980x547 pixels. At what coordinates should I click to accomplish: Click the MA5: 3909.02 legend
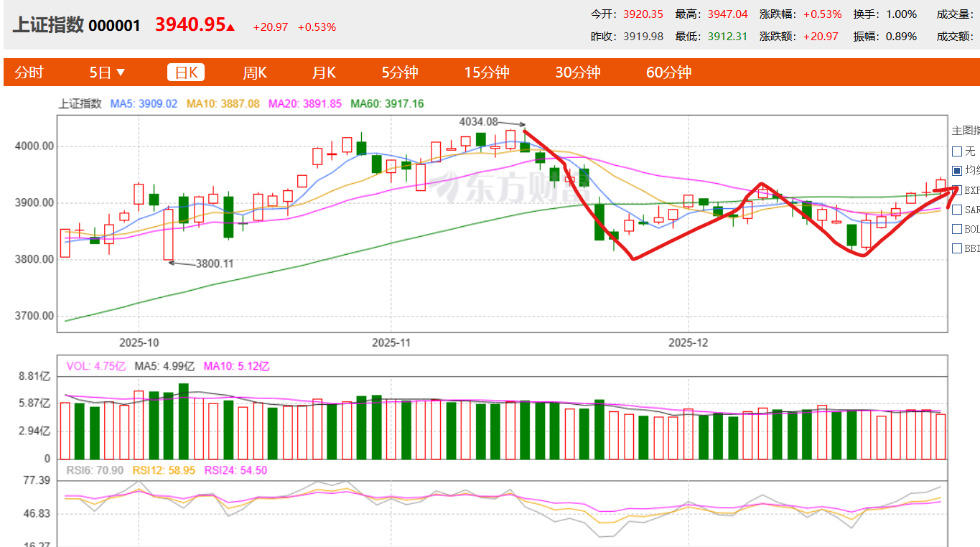point(144,103)
